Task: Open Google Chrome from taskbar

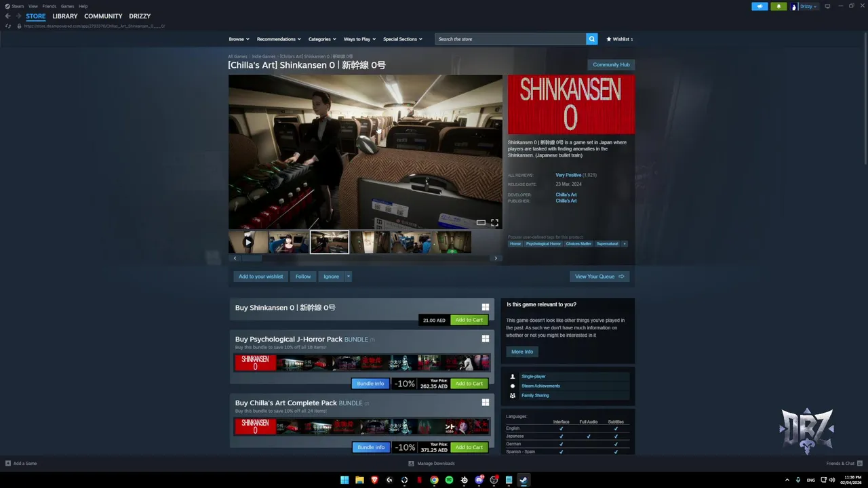Action: (x=434, y=480)
